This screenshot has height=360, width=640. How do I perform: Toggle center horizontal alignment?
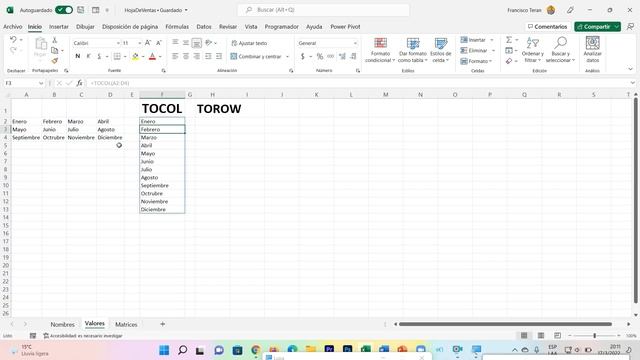(186, 56)
